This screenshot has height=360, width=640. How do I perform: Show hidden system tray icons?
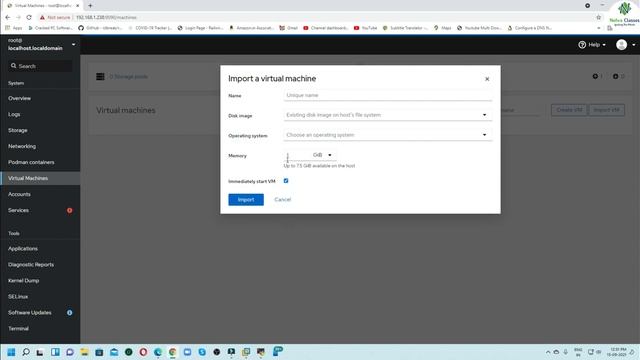(548, 352)
